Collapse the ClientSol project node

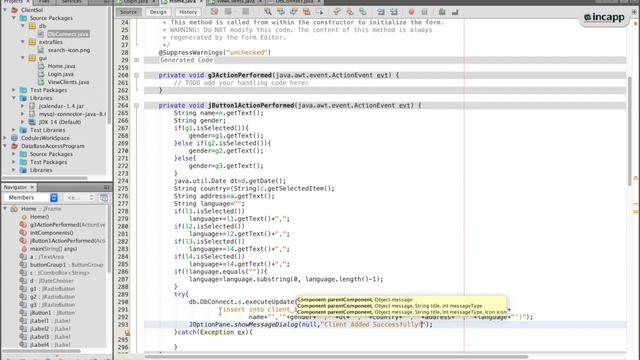tap(5, 10)
